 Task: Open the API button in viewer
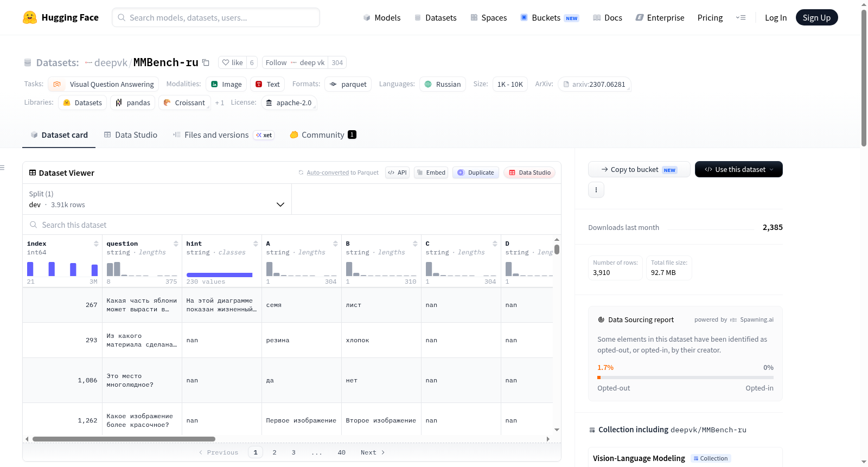pos(397,172)
